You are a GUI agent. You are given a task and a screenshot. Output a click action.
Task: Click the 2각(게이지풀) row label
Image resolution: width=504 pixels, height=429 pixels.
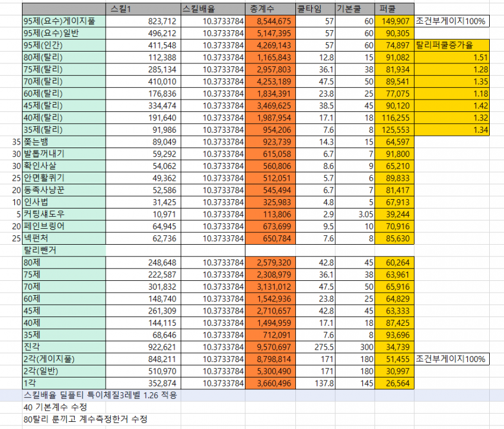click(x=63, y=359)
